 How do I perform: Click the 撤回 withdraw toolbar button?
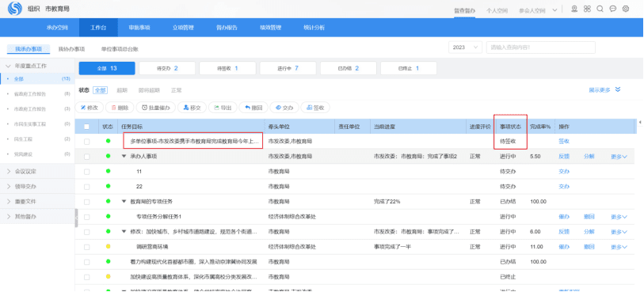tap(253, 108)
